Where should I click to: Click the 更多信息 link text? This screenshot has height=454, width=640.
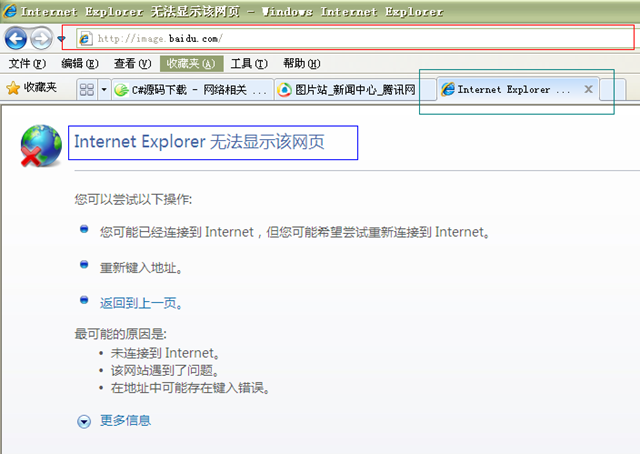(125, 421)
